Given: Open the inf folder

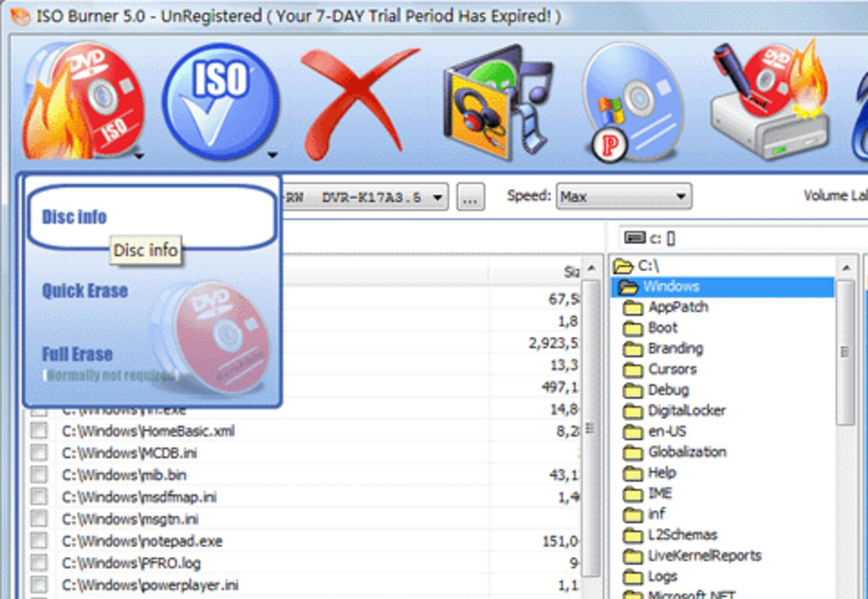Looking at the screenshot, I should point(644,514).
